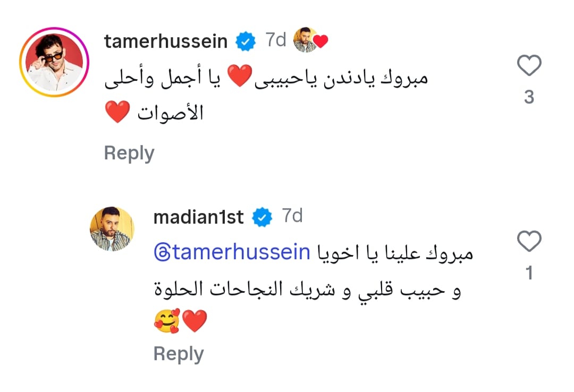Image resolution: width=574 pixels, height=392 pixels.
Task: Expand likers by clicking the count 1
Action: (529, 274)
